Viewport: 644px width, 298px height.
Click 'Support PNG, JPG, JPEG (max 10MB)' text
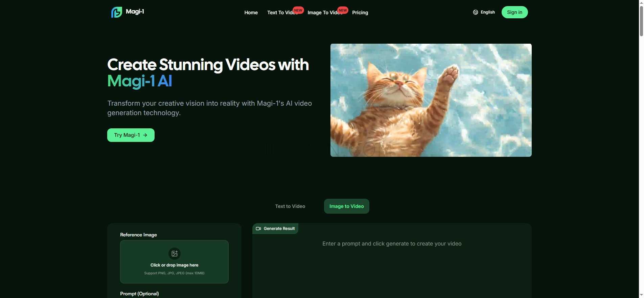point(174,273)
